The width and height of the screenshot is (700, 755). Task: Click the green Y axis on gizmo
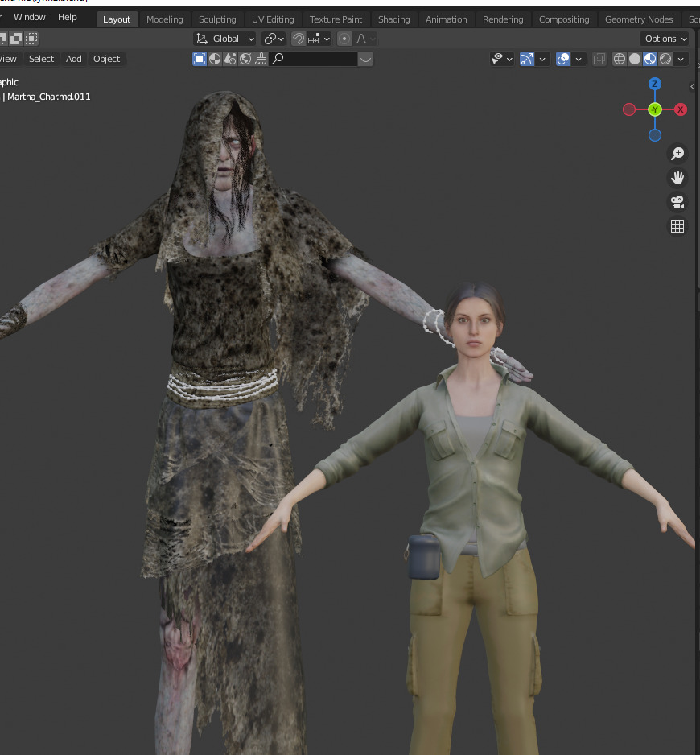point(655,109)
